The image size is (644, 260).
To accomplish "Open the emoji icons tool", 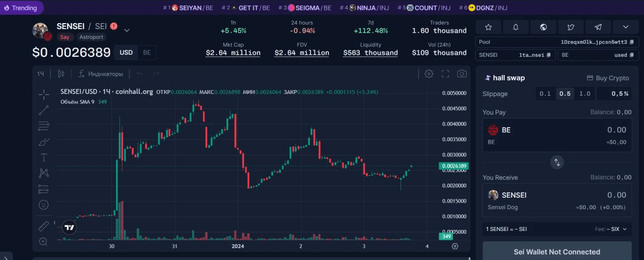I will (x=43, y=205).
